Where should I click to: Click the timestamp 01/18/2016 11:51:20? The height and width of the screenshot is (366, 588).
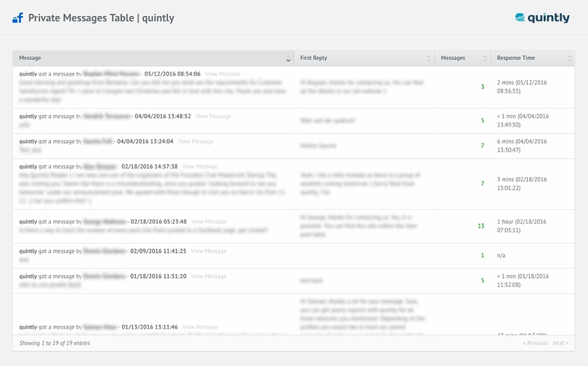point(158,276)
